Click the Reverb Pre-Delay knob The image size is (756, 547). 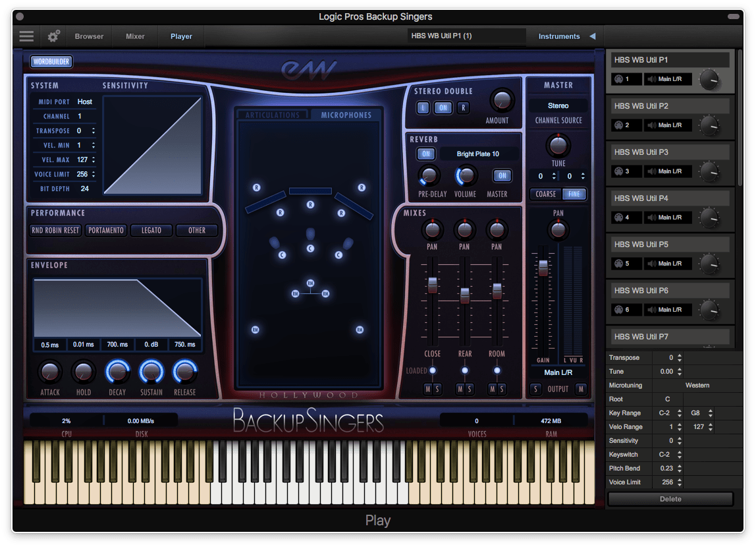pos(428,175)
